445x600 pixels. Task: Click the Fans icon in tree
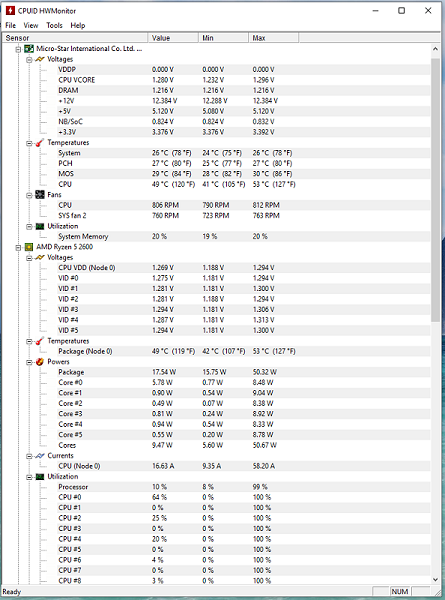pos(40,195)
